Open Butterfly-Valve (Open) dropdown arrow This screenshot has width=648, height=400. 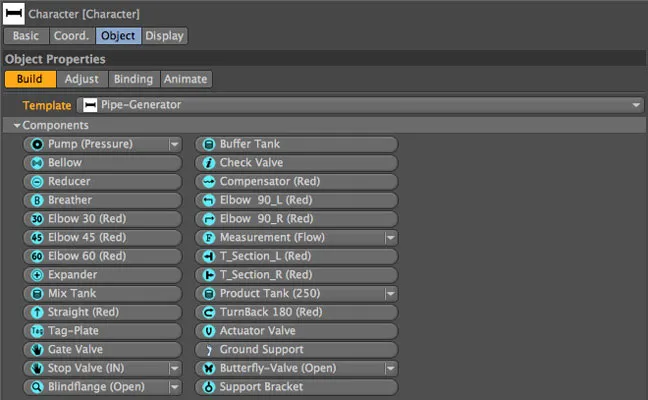coord(390,368)
